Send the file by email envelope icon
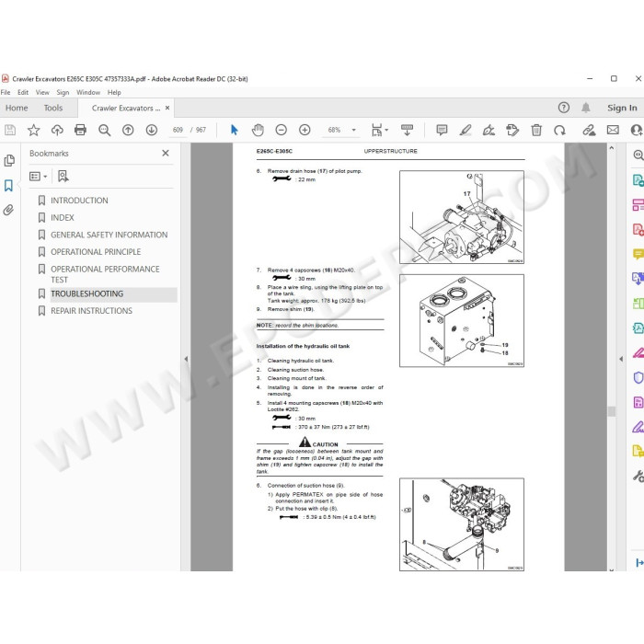The width and height of the screenshot is (644, 644). point(613,131)
